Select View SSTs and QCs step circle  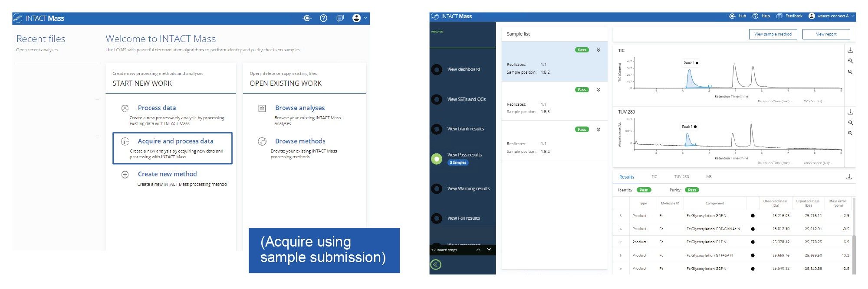click(437, 99)
